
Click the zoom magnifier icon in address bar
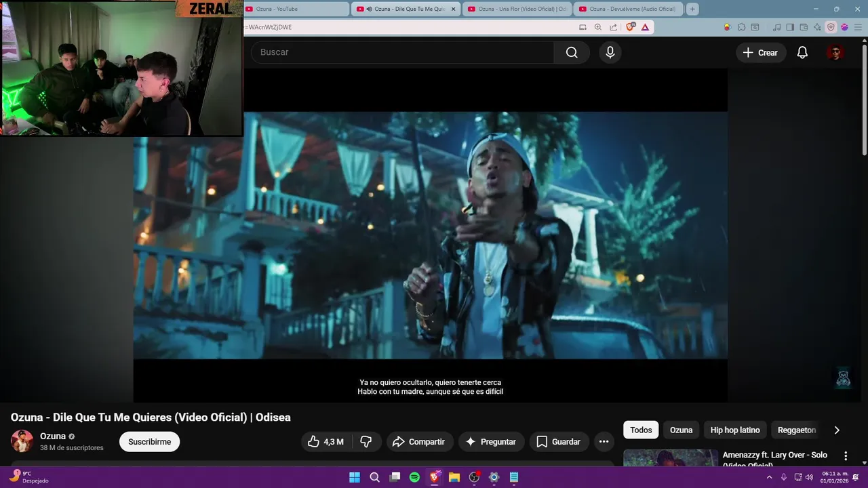coord(597,27)
